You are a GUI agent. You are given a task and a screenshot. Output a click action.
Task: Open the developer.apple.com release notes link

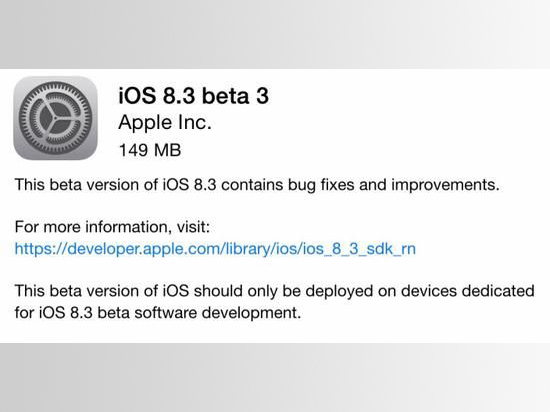(215, 249)
